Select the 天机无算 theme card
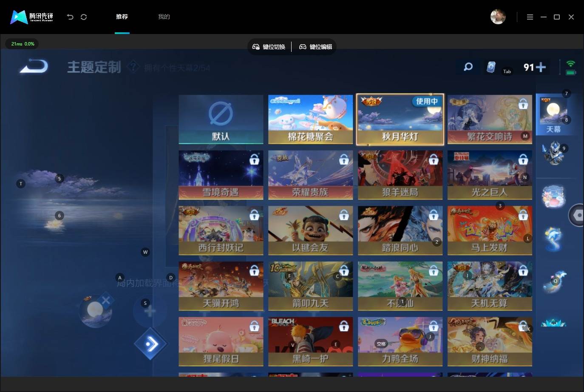Screen dimensions: 584x392 [x=490, y=286]
